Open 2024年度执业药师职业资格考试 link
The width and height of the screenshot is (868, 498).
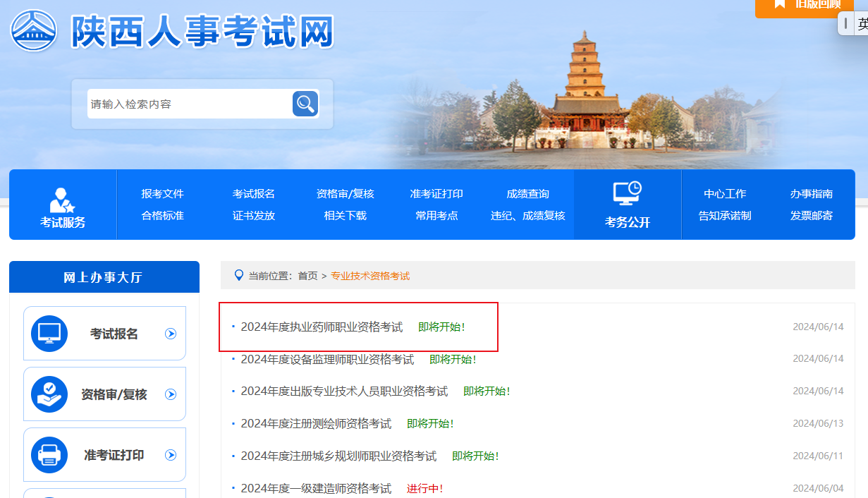tap(322, 327)
